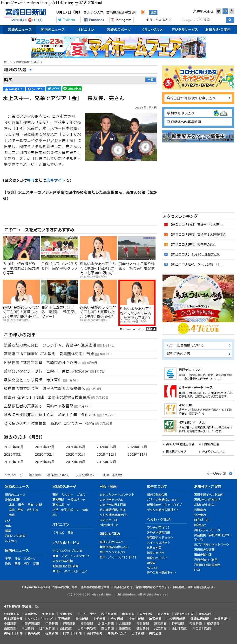This screenshot has height=644, width=237.
Task: Set text size to large (大)
Action: coord(231,11)
